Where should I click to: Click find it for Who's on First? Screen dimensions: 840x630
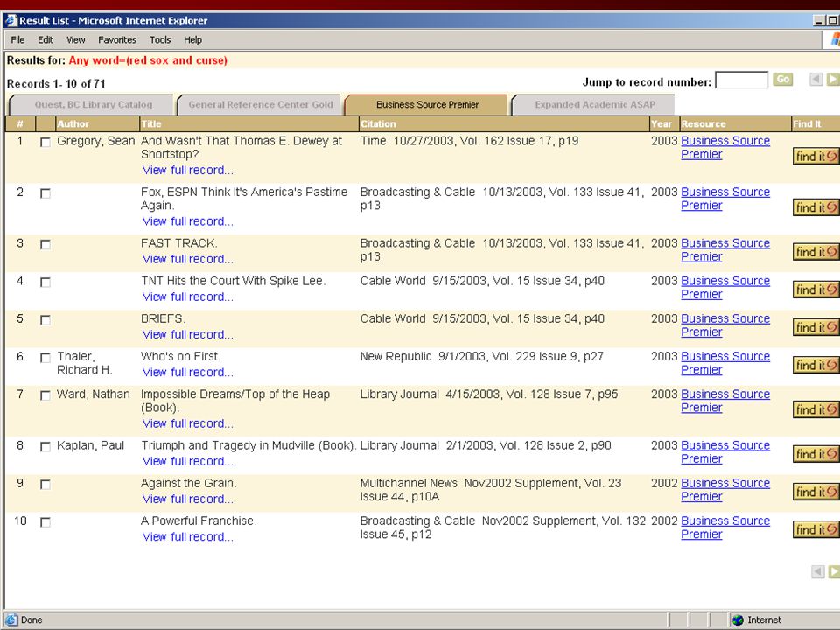(x=815, y=365)
